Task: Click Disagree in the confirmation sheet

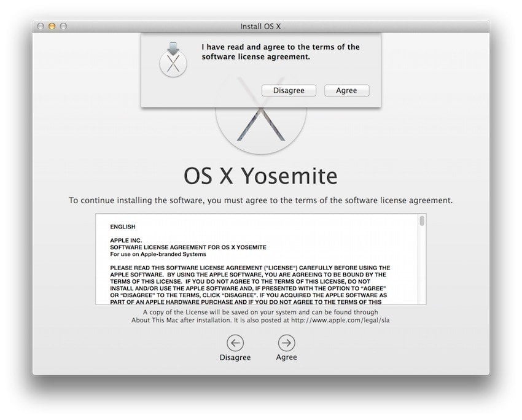Action: click(x=289, y=90)
